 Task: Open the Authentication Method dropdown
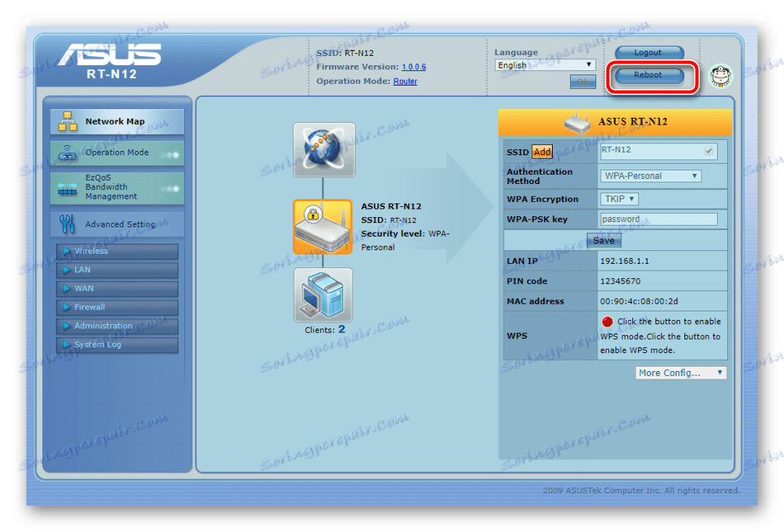650,176
